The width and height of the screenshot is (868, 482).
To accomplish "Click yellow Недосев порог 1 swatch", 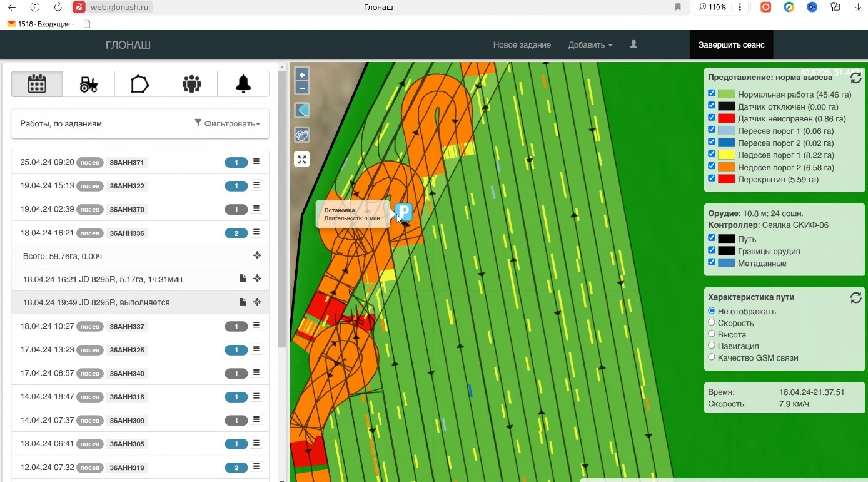I will [x=726, y=155].
